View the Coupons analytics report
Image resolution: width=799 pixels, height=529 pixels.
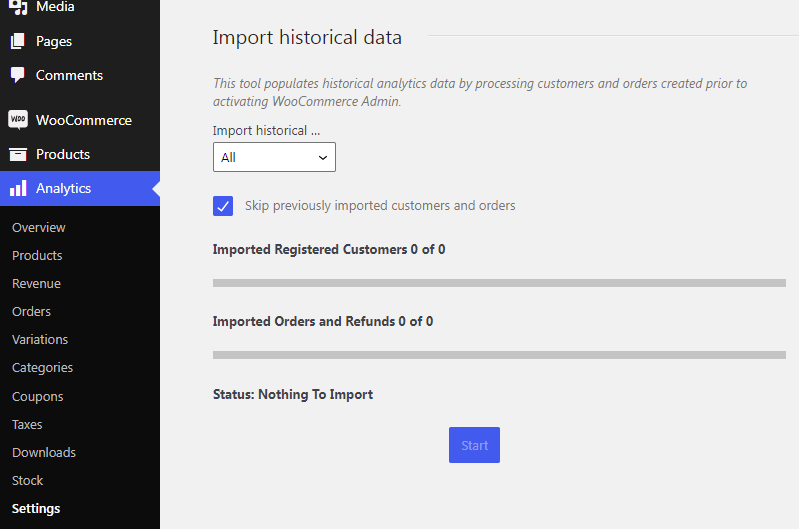tap(37, 397)
